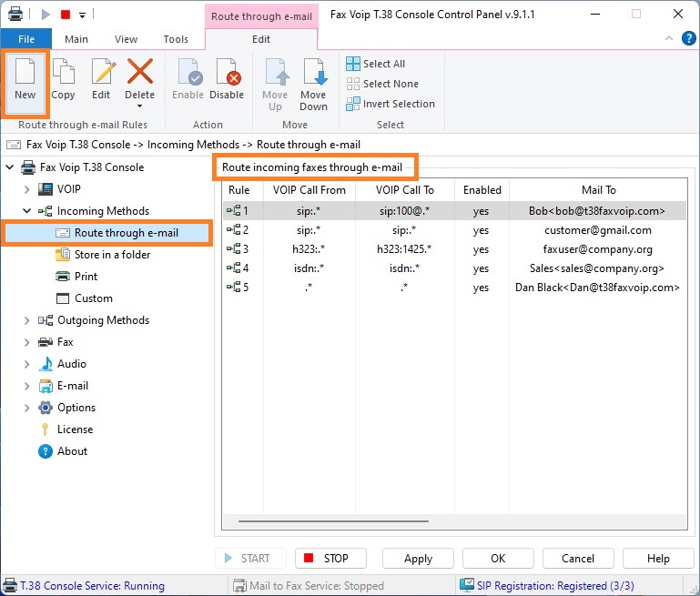Click the red stop icon in title bar
Screen dimensions: 700x596
click(x=66, y=15)
